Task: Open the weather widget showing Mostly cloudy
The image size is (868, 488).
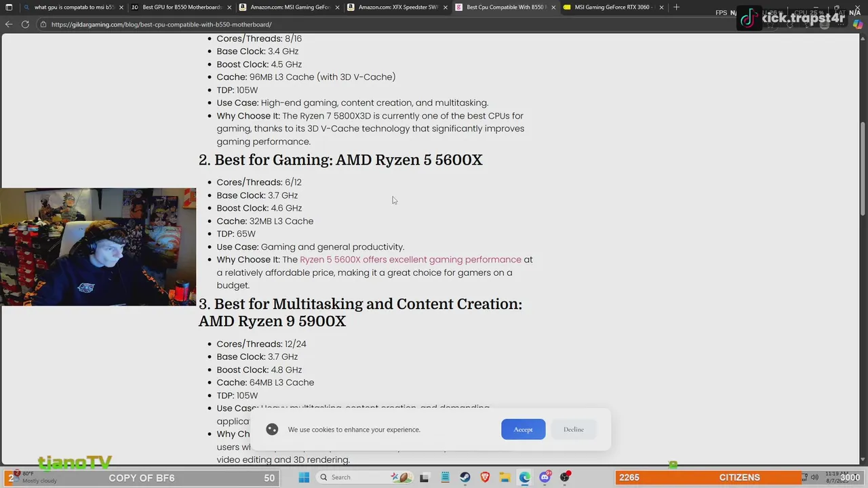Action: tap(34, 477)
